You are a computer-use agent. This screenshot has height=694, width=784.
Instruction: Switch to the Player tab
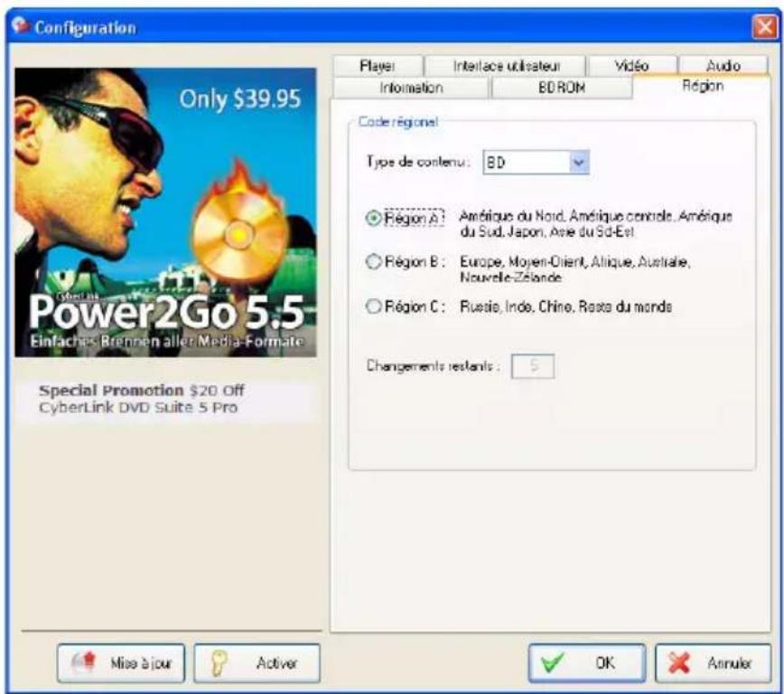pyautogui.click(x=378, y=66)
